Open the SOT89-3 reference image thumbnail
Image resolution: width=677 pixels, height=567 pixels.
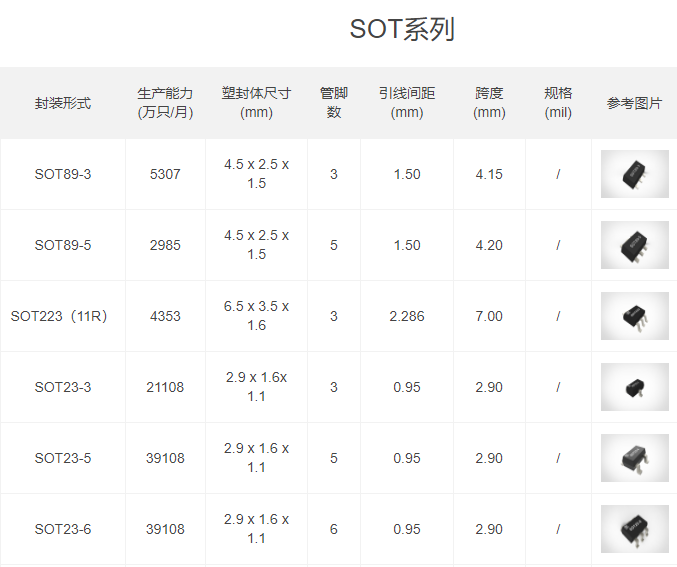(634, 174)
